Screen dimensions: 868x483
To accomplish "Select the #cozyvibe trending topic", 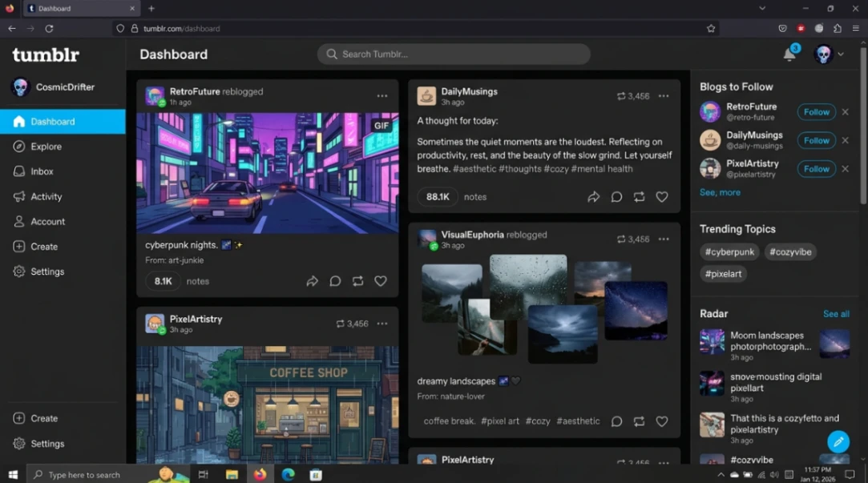I will [x=790, y=252].
